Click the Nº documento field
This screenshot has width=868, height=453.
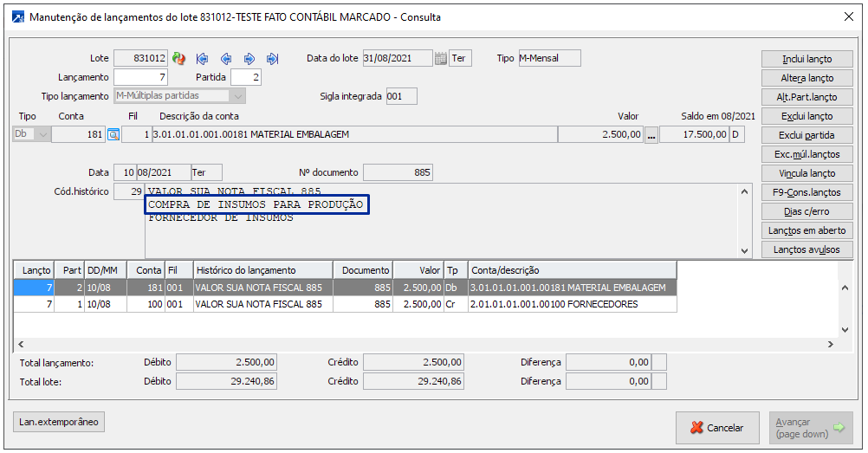point(398,172)
